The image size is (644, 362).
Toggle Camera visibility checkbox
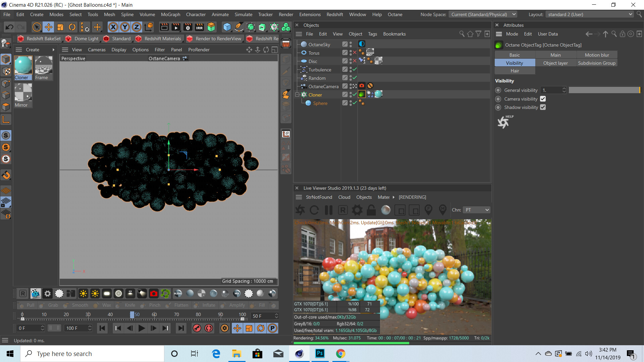[543, 99]
